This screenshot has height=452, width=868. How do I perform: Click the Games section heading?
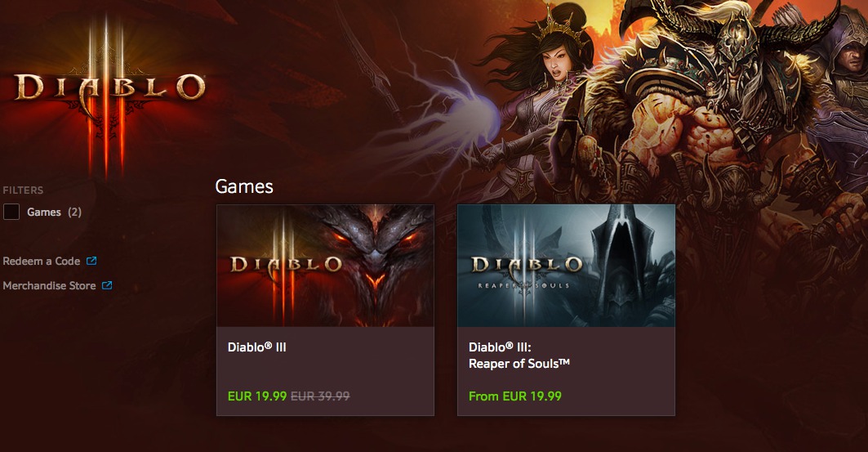pyautogui.click(x=244, y=186)
